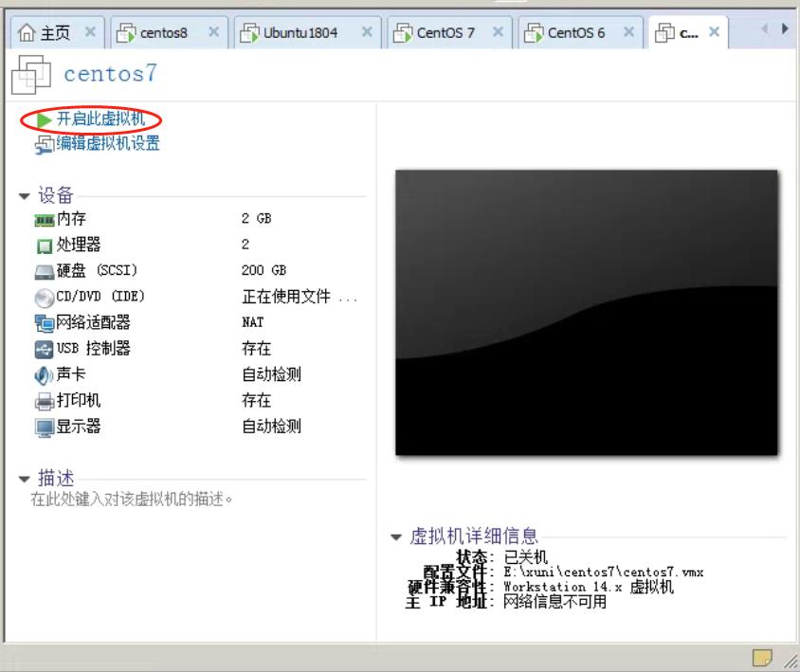The height and width of the screenshot is (672, 800).
Task: Switch to the 主页 home tab
Action: point(57,33)
